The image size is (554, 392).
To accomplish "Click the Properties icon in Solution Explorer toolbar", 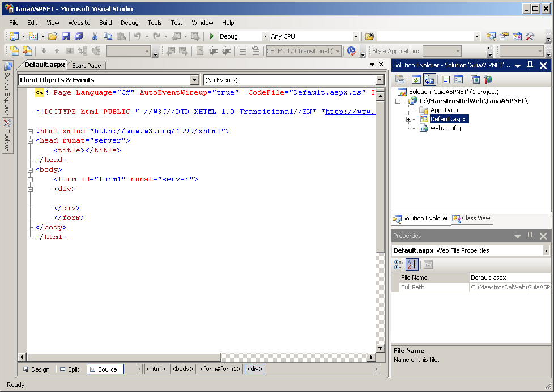I will 399,79.
